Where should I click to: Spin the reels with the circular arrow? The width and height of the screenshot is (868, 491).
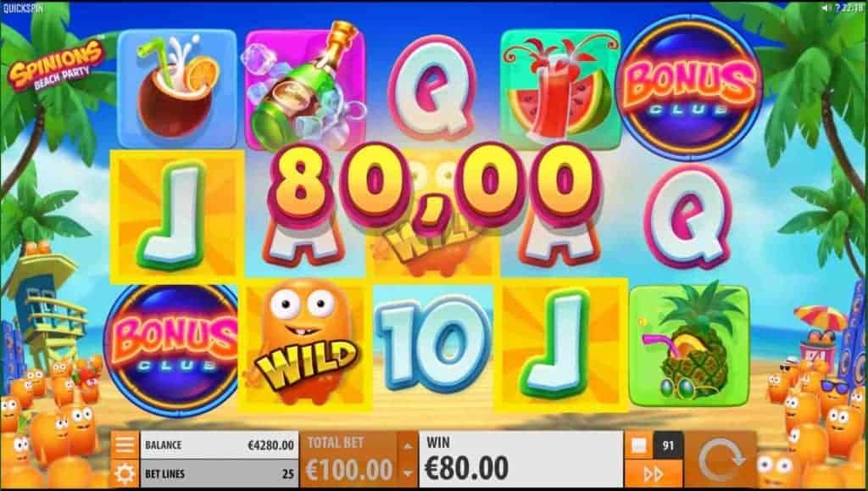(x=721, y=460)
